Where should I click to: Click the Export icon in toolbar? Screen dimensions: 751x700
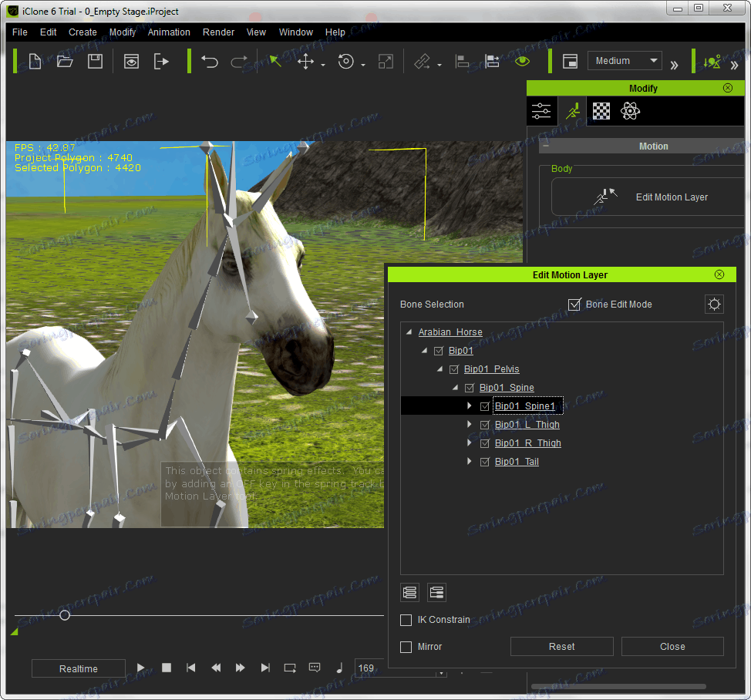(161, 62)
